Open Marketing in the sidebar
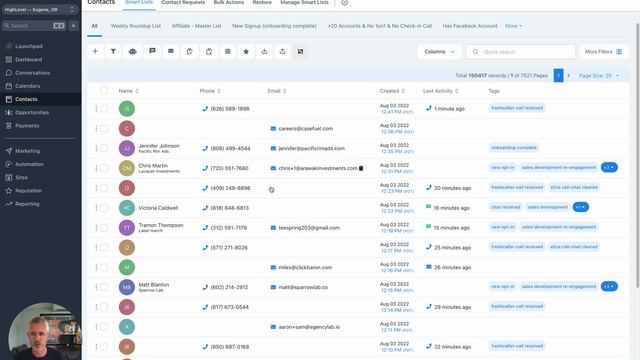Viewport: 640px width, 360px height. click(x=27, y=151)
